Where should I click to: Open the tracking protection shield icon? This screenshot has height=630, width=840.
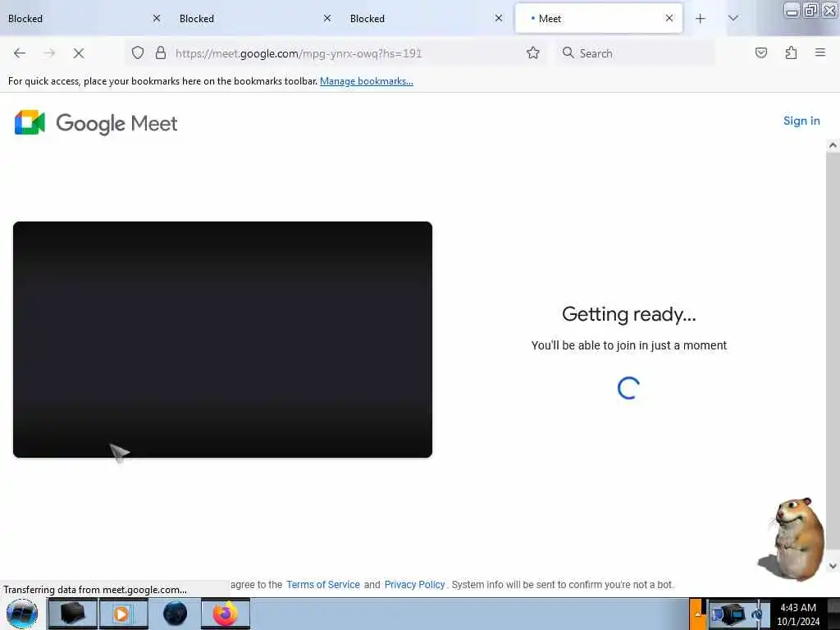tap(138, 53)
